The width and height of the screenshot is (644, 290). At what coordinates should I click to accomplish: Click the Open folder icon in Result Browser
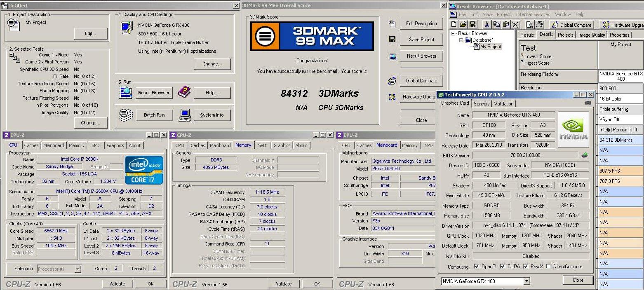(x=463, y=25)
